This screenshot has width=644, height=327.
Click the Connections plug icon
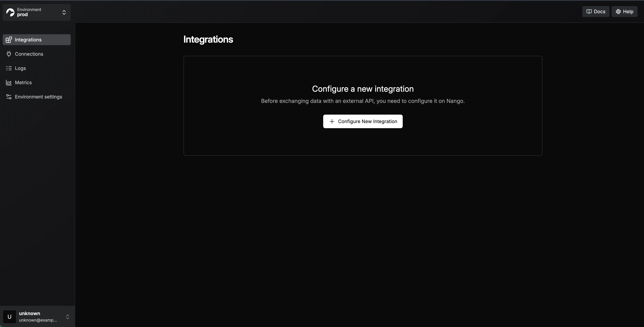[x=9, y=54]
